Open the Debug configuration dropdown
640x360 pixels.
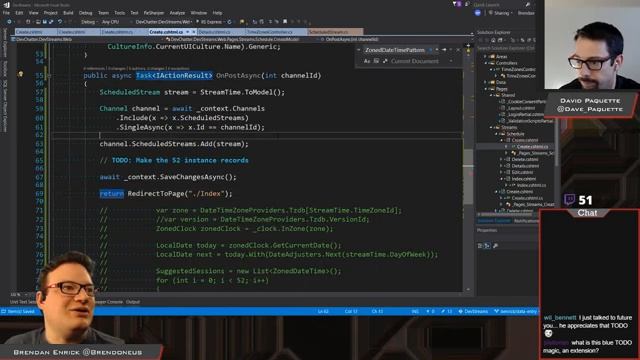pos(89,22)
